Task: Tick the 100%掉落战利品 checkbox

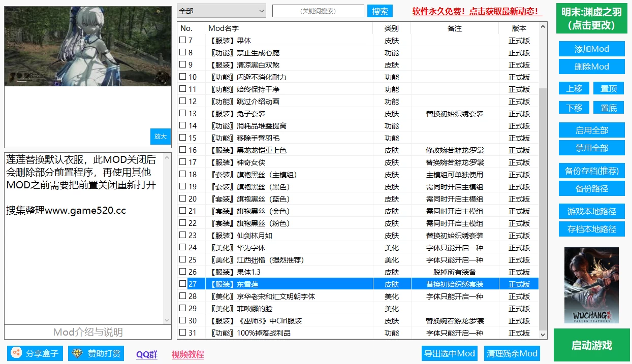Action: click(x=182, y=333)
